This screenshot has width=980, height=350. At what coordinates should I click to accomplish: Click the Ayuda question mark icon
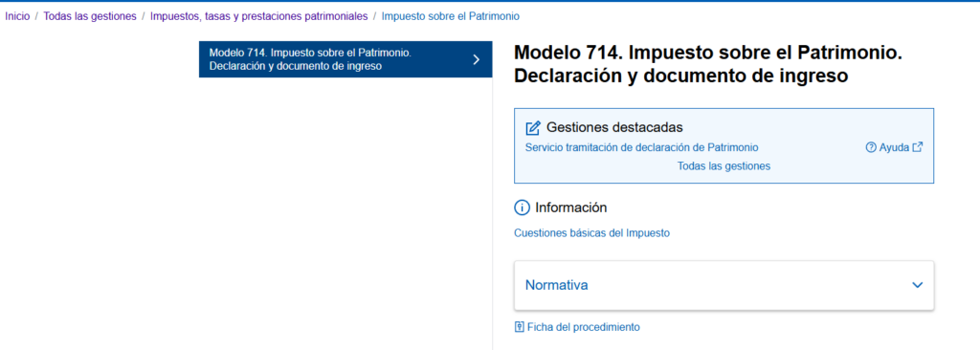pos(871,148)
